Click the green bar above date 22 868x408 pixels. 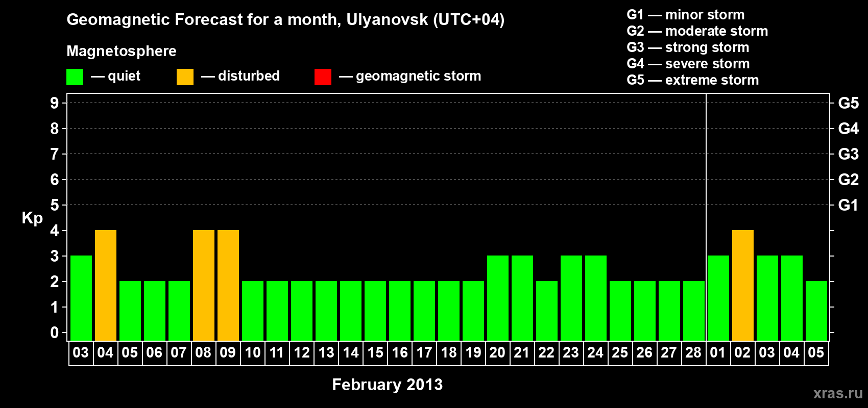point(547,311)
